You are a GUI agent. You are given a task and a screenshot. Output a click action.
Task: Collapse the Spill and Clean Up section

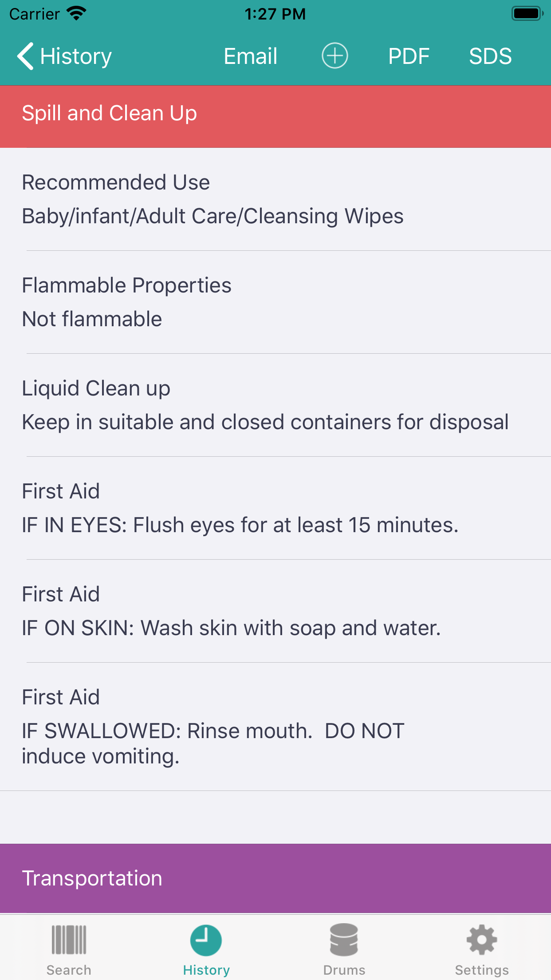click(275, 114)
